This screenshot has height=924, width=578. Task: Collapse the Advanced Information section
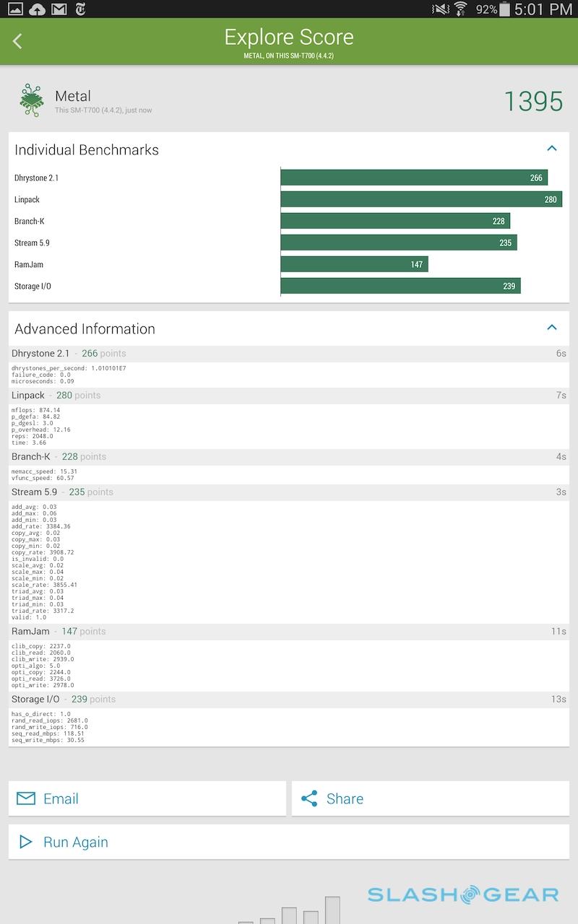pos(552,328)
